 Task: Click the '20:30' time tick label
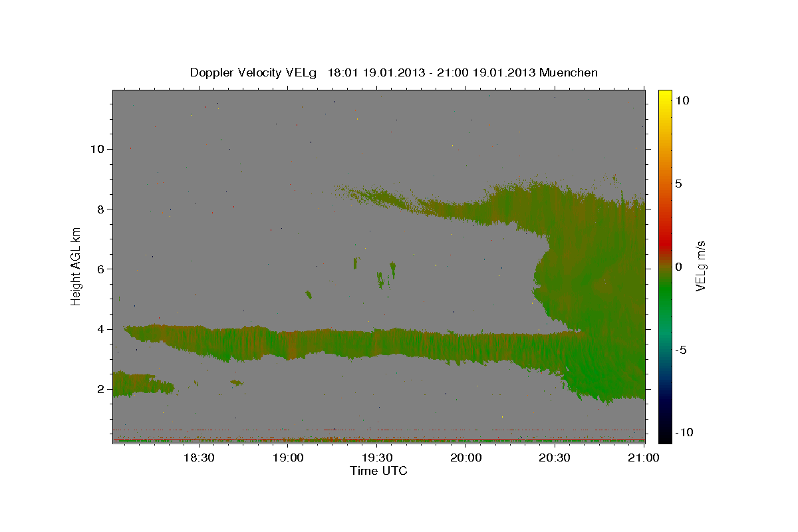(555, 458)
